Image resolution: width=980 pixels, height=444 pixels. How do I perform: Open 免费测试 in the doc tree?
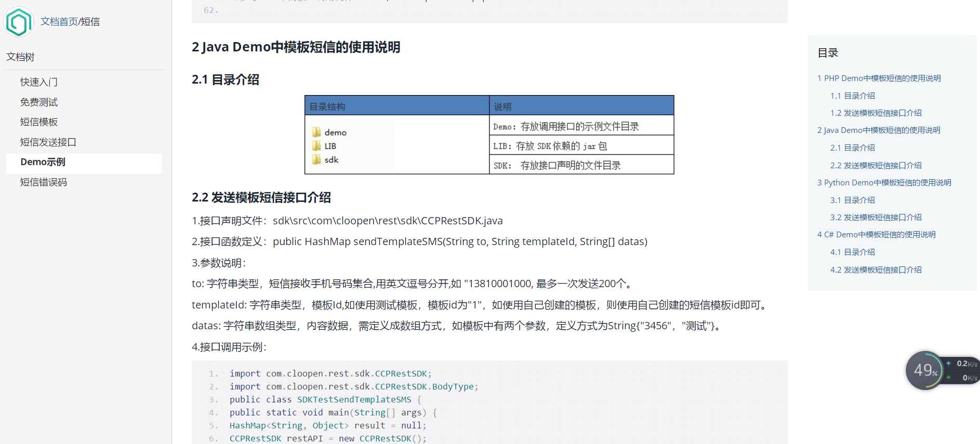tap(39, 102)
